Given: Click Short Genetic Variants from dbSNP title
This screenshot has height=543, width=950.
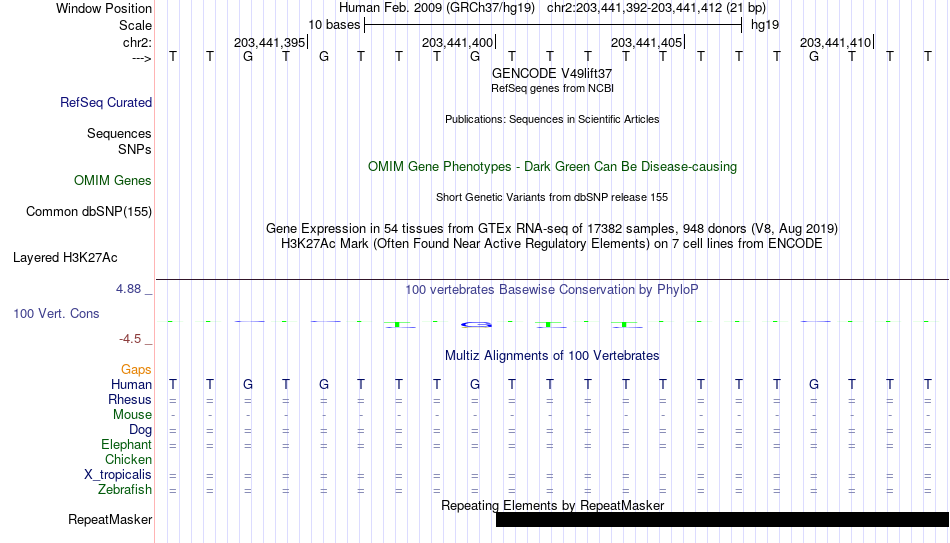Looking at the screenshot, I should pyautogui.click(x=552, y=198).
